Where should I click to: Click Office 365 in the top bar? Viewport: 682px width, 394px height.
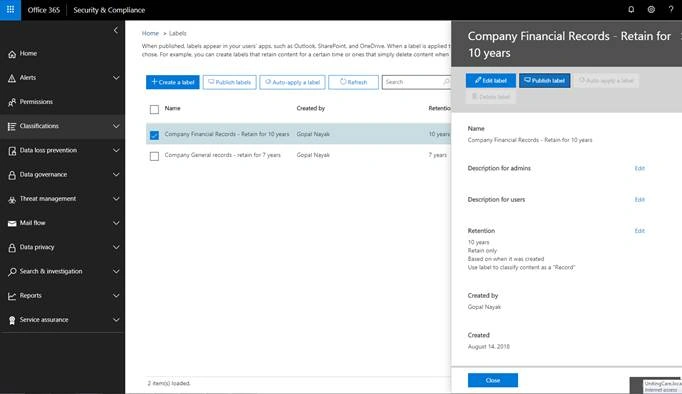pyautogui.click(x=43, y=10)
